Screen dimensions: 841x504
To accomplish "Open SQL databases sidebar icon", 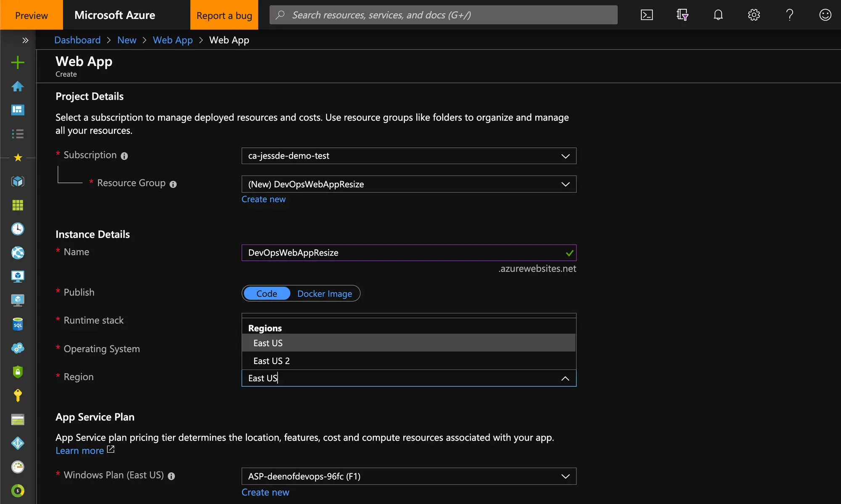I will coord(18,324).
